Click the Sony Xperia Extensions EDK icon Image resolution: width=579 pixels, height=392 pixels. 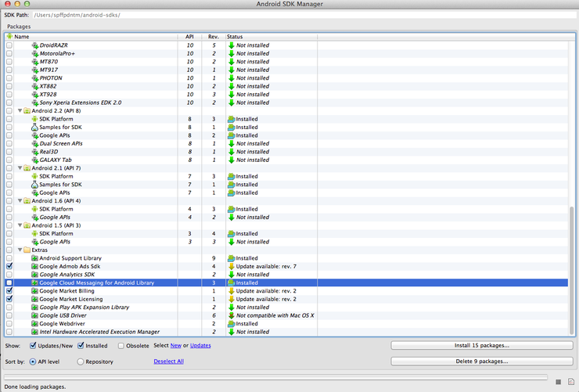coord(34,102)
